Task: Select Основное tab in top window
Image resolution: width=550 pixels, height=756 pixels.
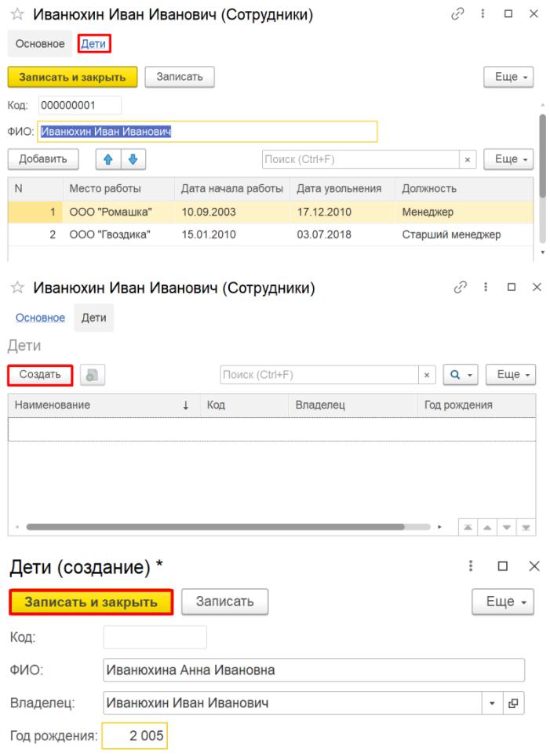Action: [x=40, y=44]
